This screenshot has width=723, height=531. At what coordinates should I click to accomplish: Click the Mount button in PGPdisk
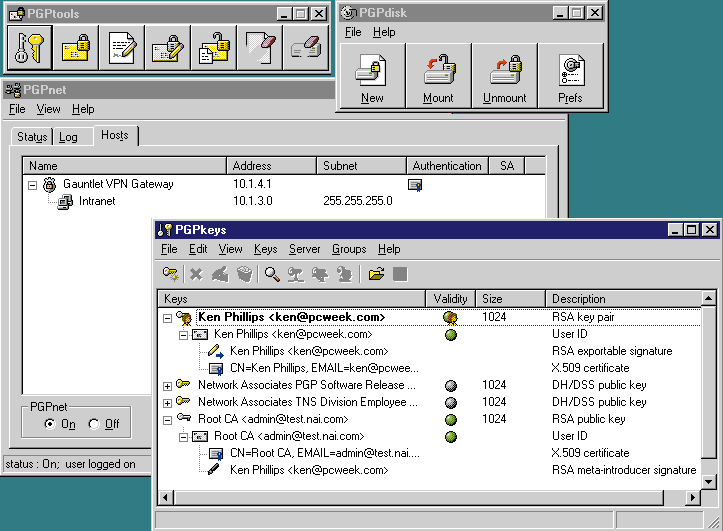pos(439,76)
